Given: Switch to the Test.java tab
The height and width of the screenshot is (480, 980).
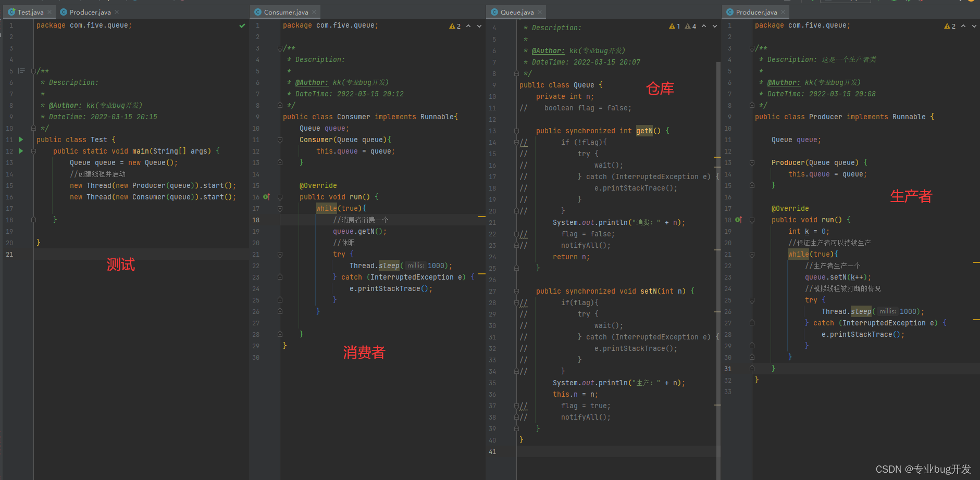Looking at the screenshot, I should tap(30, 12).
